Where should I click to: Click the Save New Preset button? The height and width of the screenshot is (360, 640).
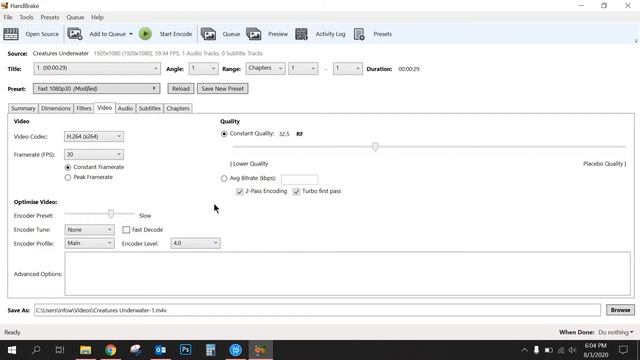(x=222, y=89)
